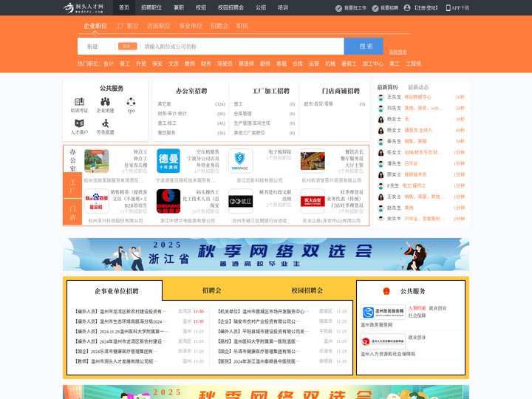Open 校园招聘会 in top navigation
532x399 pixels.
click(231, 7)
